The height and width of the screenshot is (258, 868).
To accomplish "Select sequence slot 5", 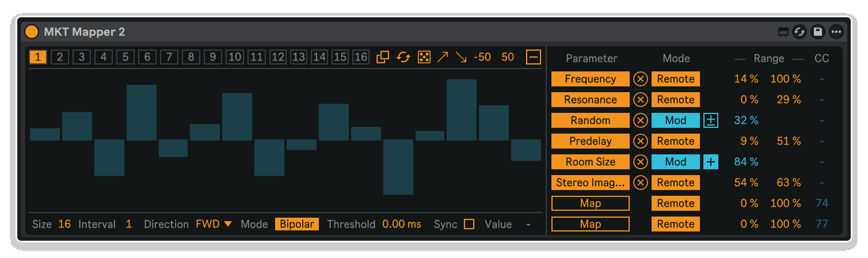I will [125, 57].
